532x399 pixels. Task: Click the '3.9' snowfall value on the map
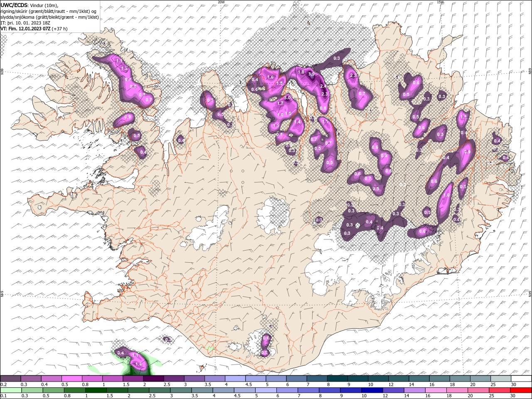311,74
